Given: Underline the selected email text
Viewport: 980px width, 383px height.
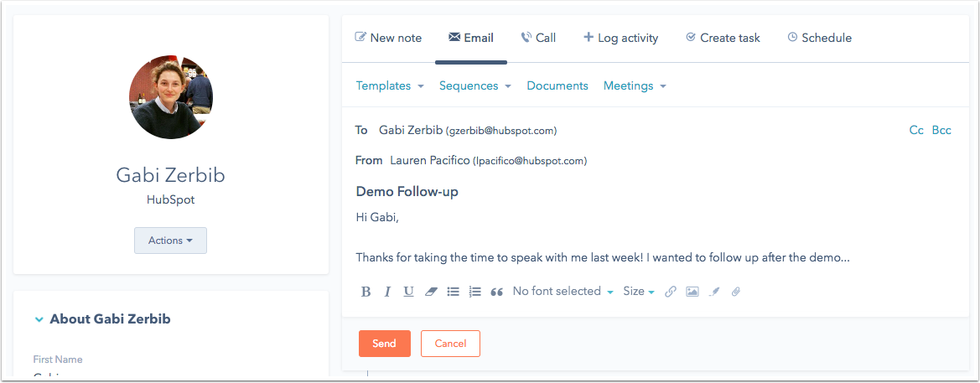Looking at the screenshot, I should coord(408,292).
